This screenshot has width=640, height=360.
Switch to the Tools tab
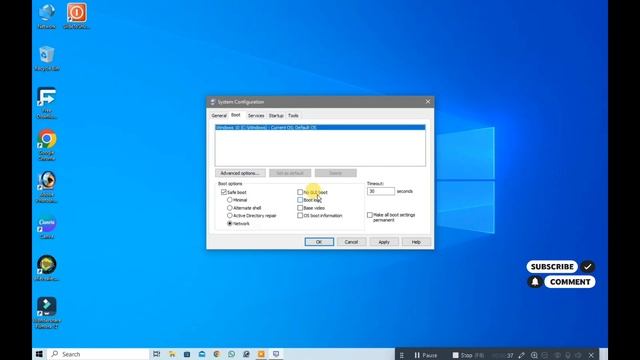point(293,116)
